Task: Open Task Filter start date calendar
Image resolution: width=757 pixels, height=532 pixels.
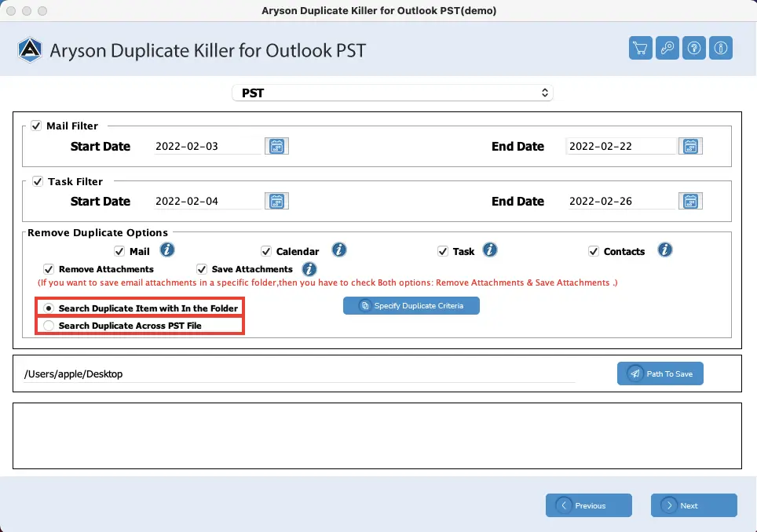Action: tap(276, 201)
